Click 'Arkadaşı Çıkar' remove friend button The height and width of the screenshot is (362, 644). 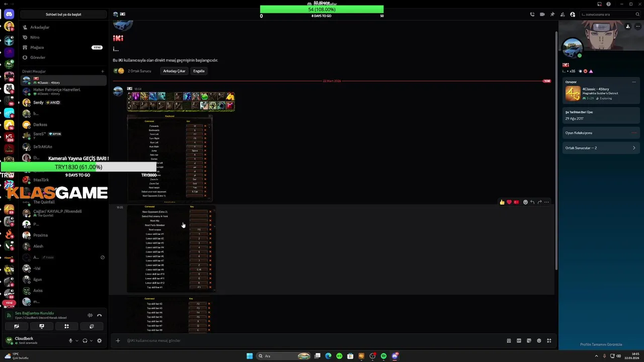(x=174, y=71)
